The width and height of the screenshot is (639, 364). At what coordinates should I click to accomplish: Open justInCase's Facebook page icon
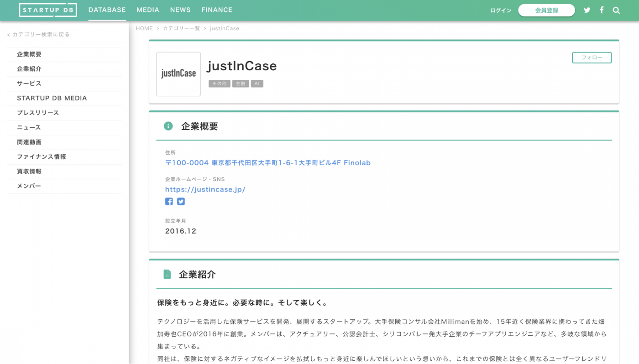pyautogui.click(x=169, y=201)
